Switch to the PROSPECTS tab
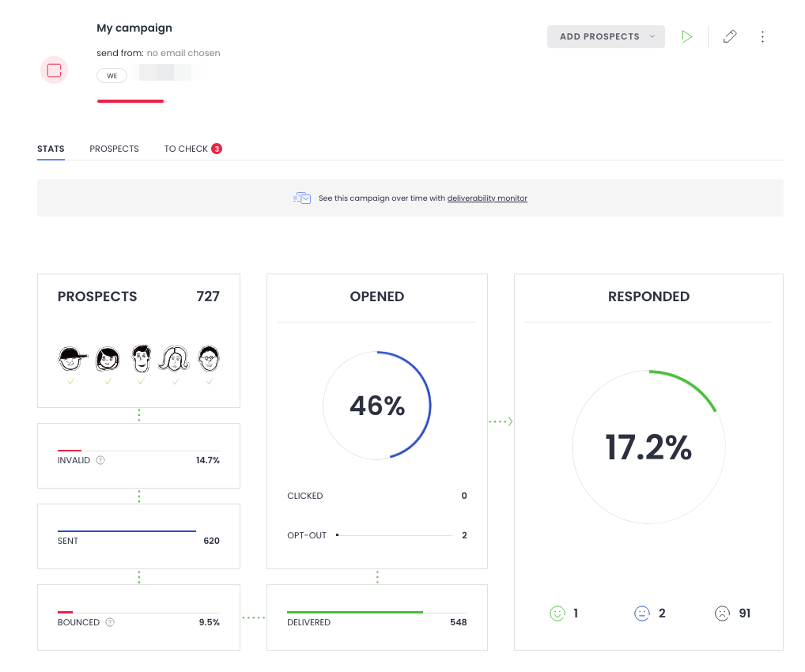This screenshot has width=805, height=672. [x=114, y=149]
